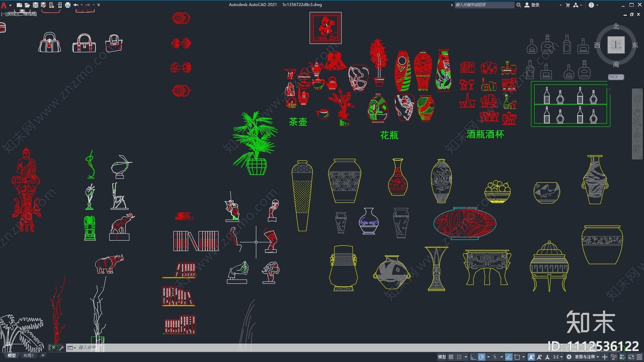Toggle the 模型 space button in status bar
The width and height of the screenshot is (644, 362).
[442, 357]
